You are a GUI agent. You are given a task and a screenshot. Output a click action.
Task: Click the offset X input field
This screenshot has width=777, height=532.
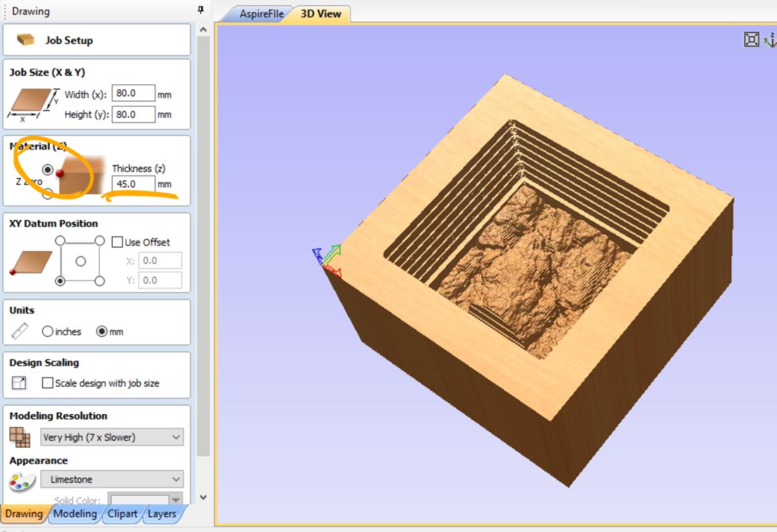point(160,261)
